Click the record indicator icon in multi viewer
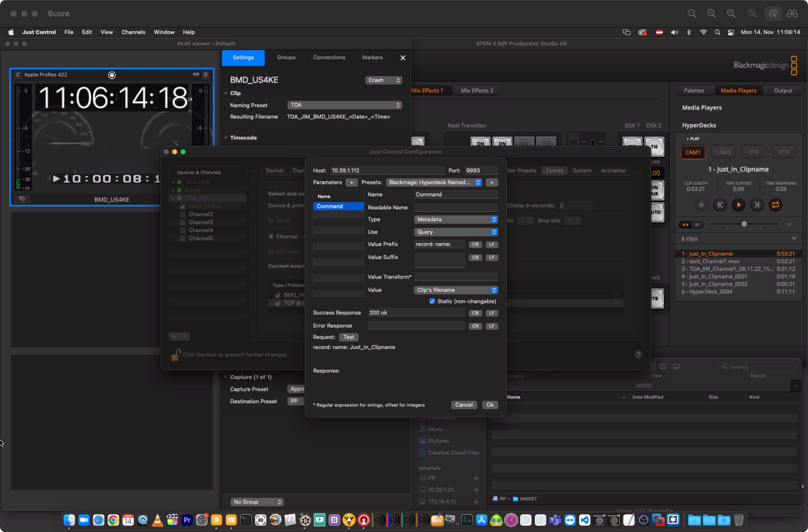 pos(112,75)
